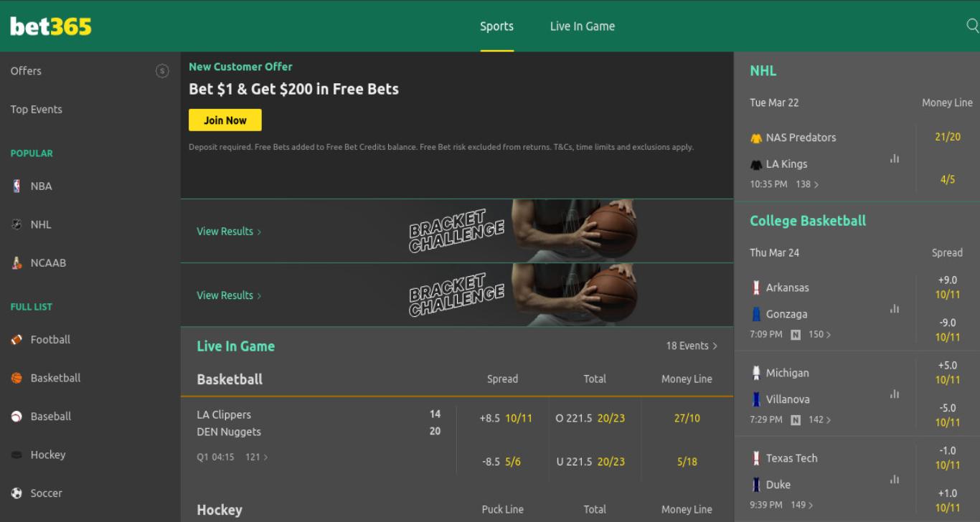Click the Join Now button
This screenshot has height=522, width=980.
tap(225, 120)
